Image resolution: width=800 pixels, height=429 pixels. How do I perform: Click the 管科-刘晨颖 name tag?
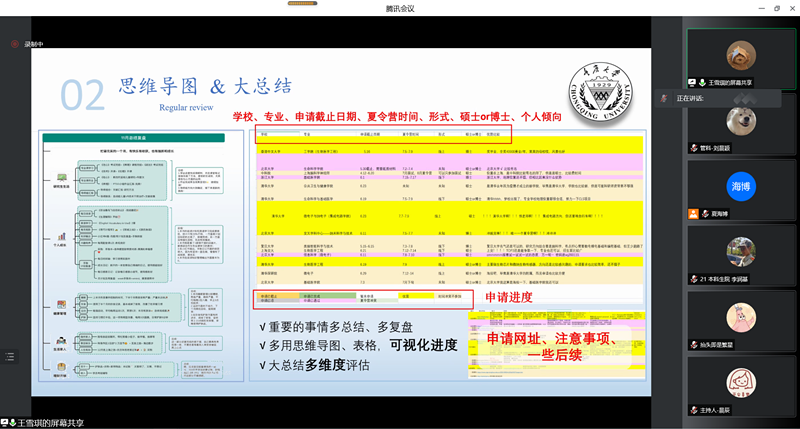pyautogui.click(x=715, y=148)
